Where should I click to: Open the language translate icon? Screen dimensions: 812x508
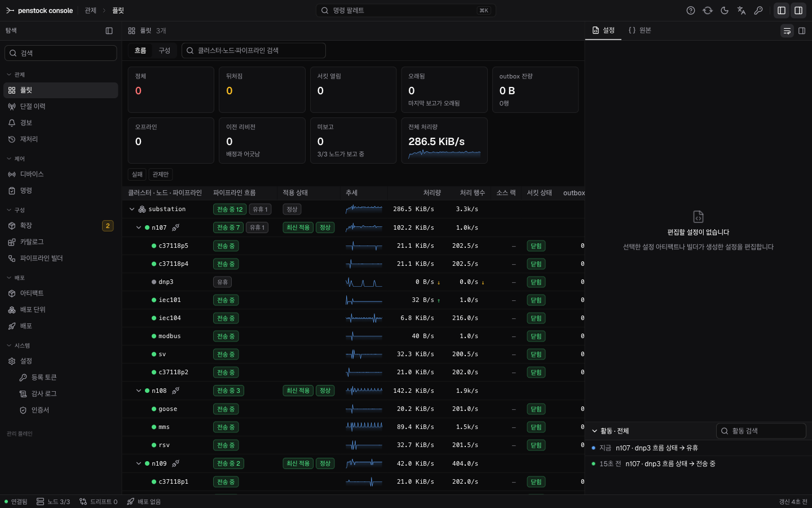[742, 11]
